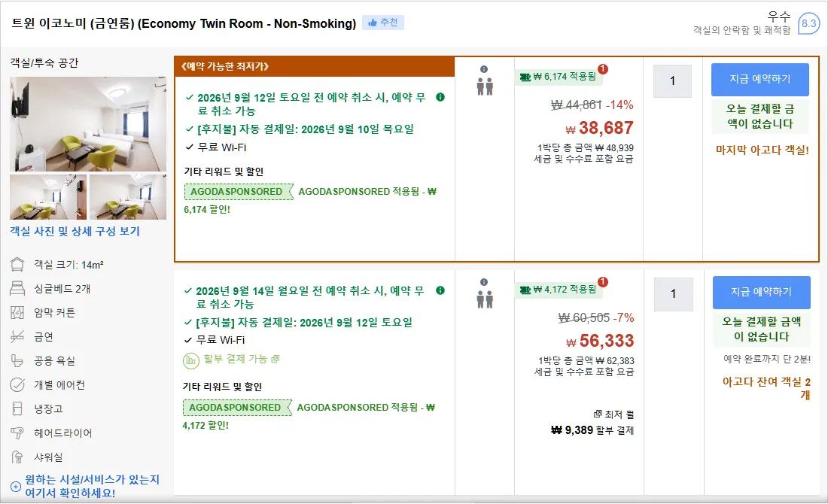Click the occupancy guests icon in the ₩56,333 offer
The image size is (828, 504).
[x=485, y=299]
